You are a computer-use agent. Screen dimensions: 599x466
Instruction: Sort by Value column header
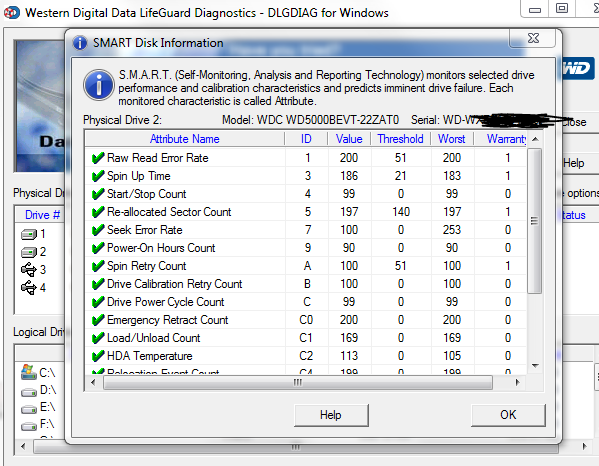(x=349, y=139)
